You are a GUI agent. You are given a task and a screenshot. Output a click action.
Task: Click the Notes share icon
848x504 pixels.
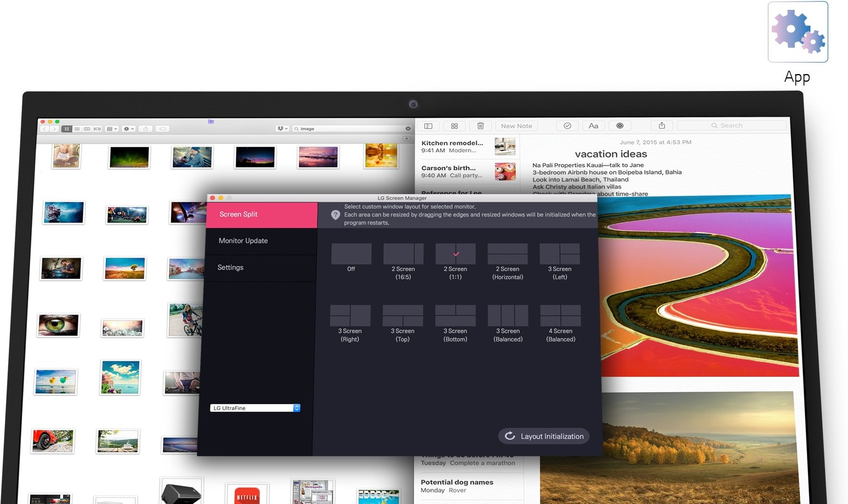coord(662,126)
